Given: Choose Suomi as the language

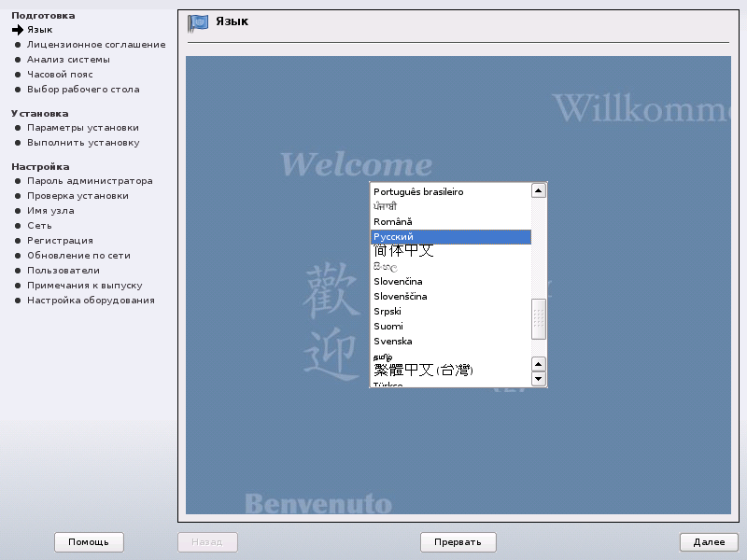Looking at the screenshot, I should [x=388, y=326].
